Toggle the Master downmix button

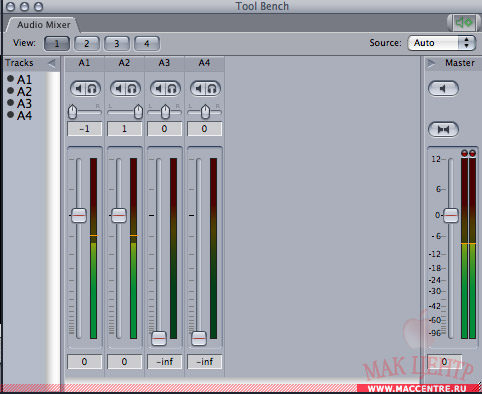pyautogui.click(x=443, y=129)
